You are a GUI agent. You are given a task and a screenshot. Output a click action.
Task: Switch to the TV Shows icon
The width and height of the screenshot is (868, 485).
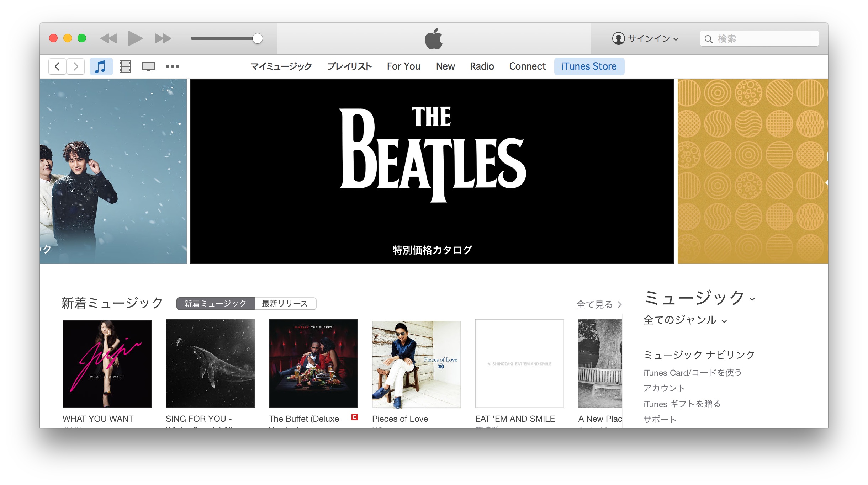pos(148,66)
